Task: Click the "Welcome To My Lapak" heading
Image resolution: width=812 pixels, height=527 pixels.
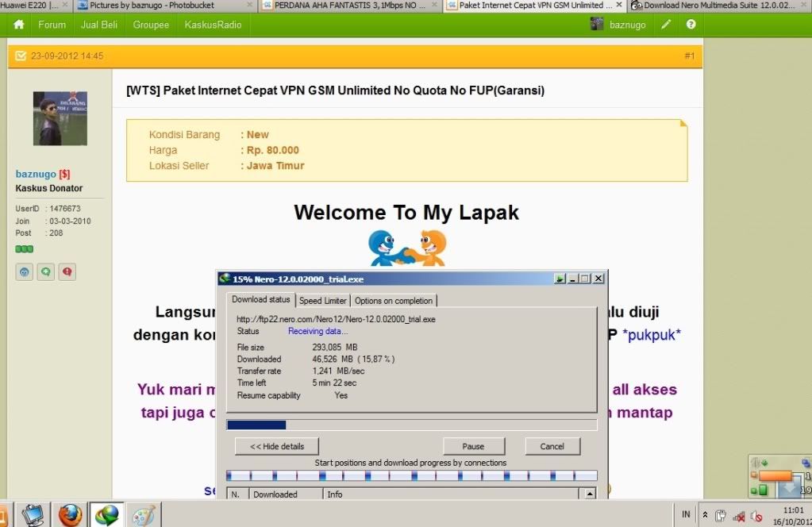Action: 406,212
